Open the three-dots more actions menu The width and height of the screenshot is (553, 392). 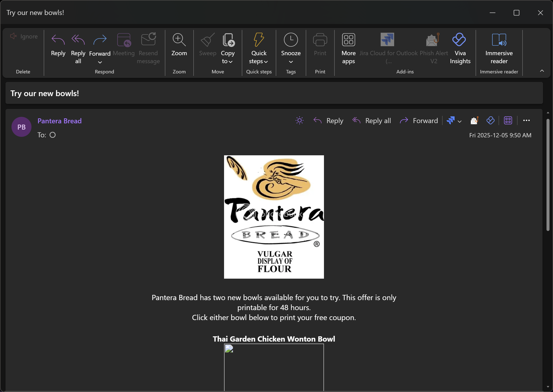point(526,121)
